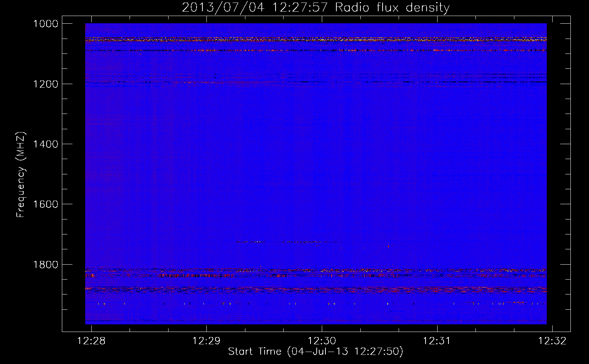Select the 1200 frequency axis label

click(x=46, y=84)
